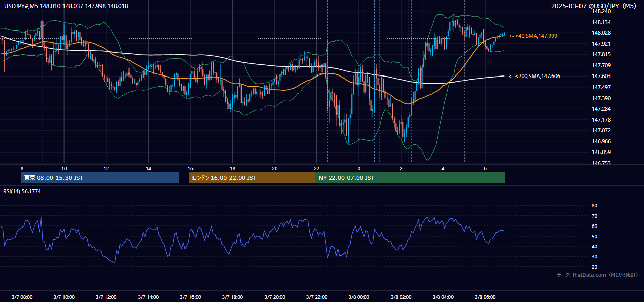
Task: Click the 3/8 06:00 date label
Action: point(485,297)
